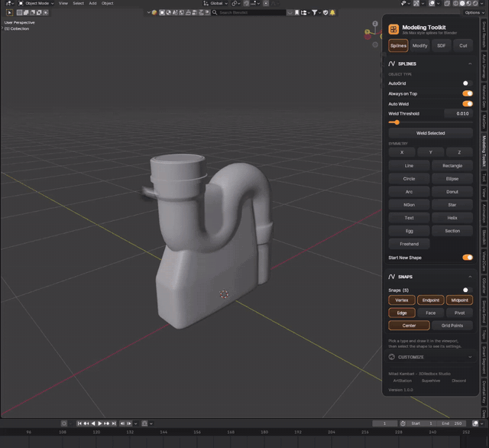Open the Object Mode dropdown

coord(36,3)
